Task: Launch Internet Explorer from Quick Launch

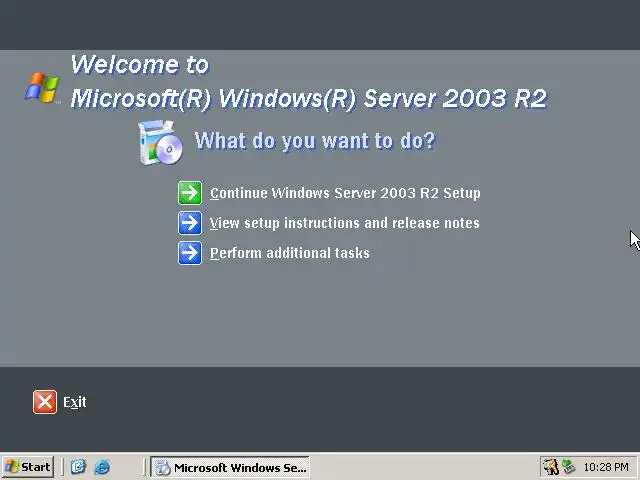Action: [x=102, y=467]
